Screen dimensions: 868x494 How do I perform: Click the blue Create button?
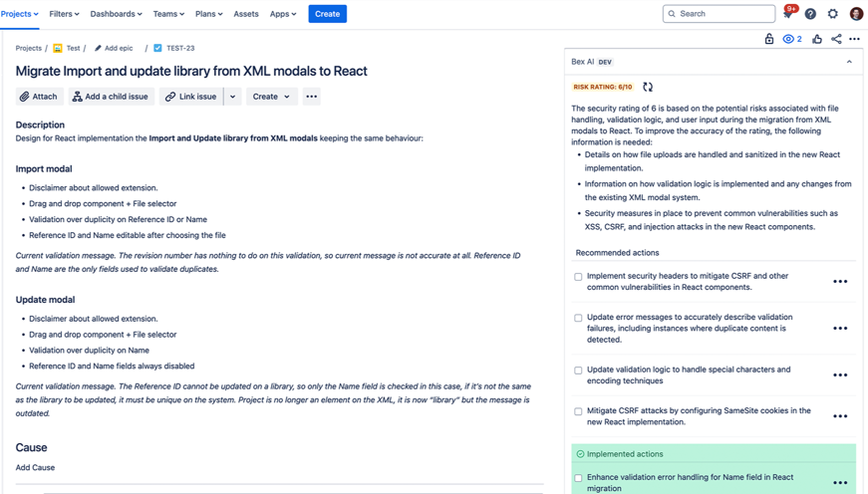point(327,14)
